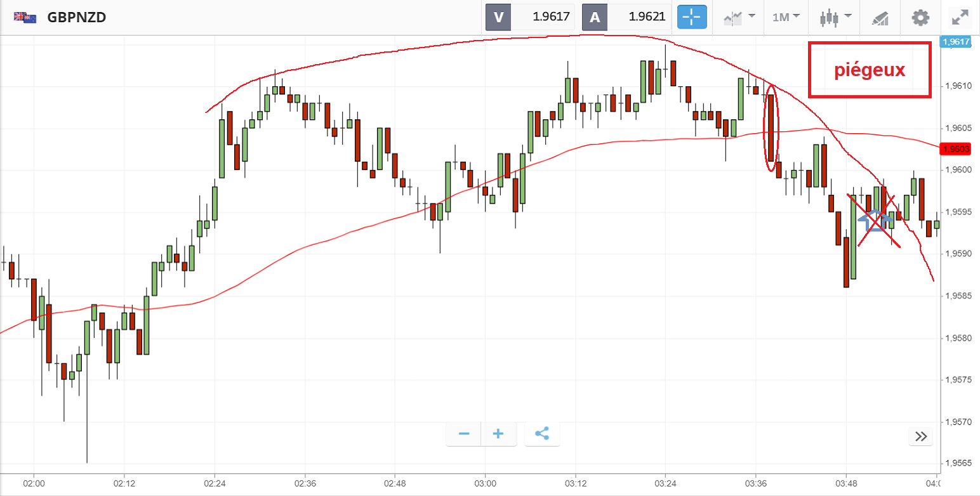
Task: Expand the candlestick chart type dropdown
Action: pos(833,17)
